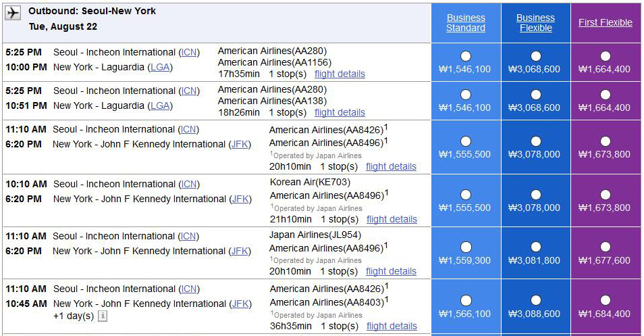Click the "36h35min" duration text
Screen dimensions: 644x336
coord(290,326)
